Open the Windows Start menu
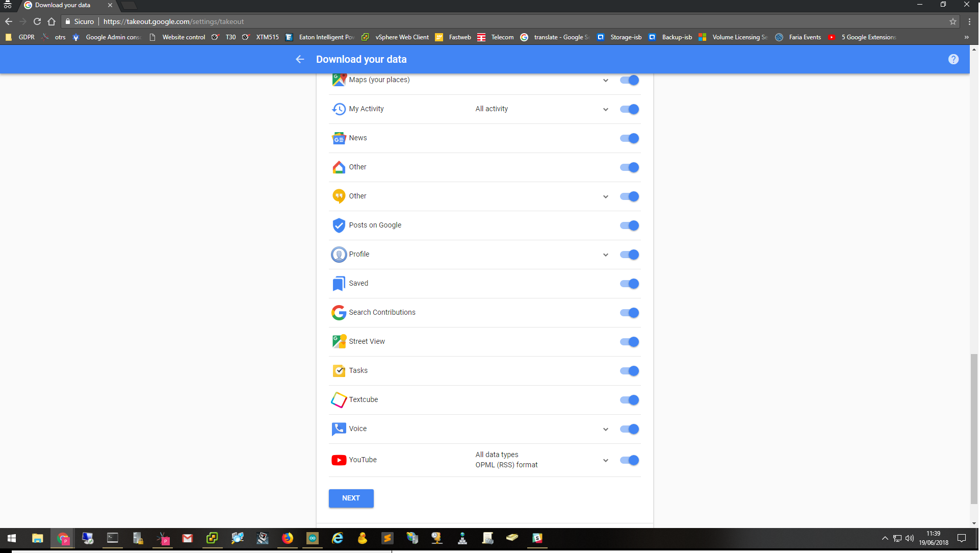 pos(12,538)
